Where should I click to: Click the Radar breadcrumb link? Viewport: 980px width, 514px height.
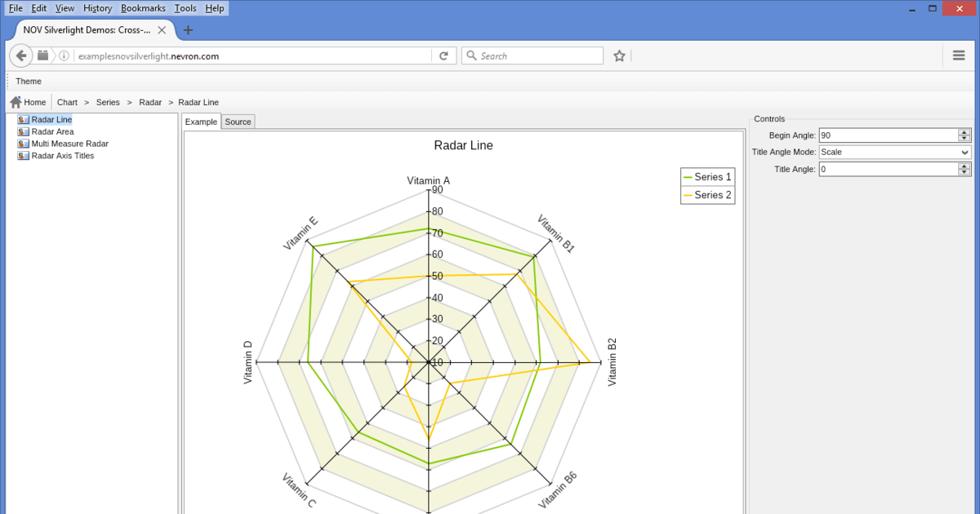150,102
